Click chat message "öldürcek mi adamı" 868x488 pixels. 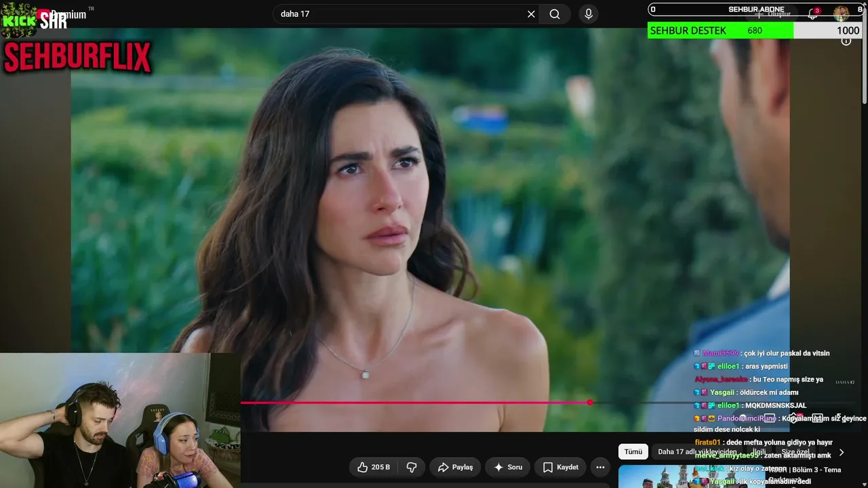[x=769, y=392]
